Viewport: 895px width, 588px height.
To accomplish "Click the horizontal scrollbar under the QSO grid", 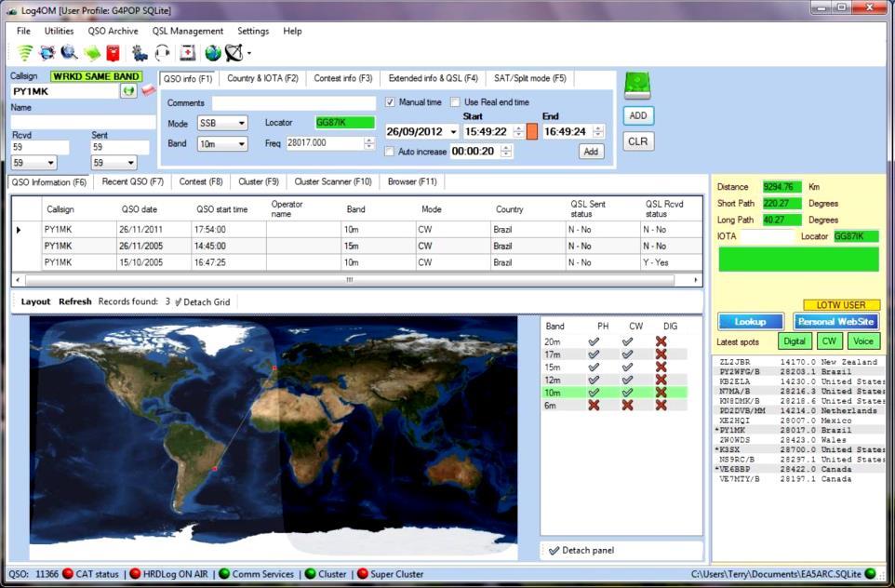I will (349, 280).
